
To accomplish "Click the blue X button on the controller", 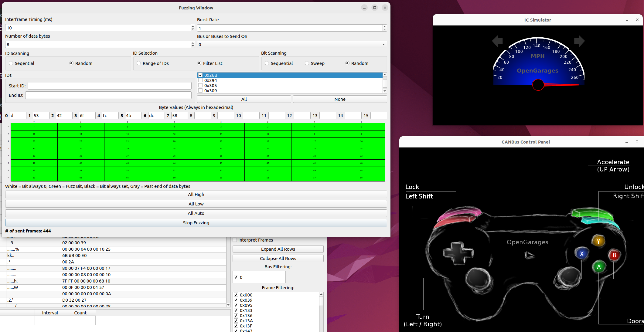I will [581, 254].
